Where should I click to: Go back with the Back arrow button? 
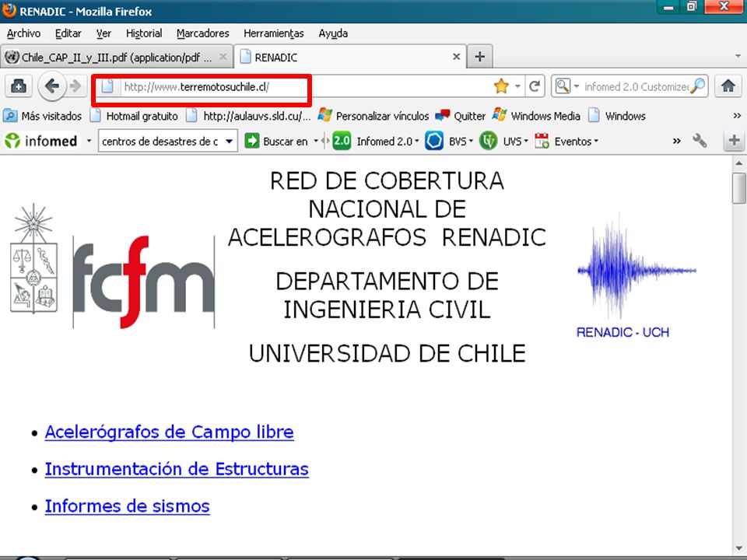[51, 86]
